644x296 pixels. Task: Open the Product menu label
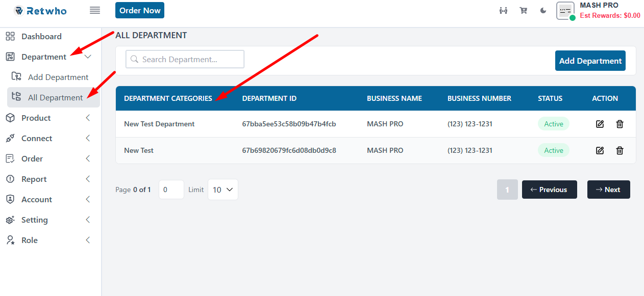[36, 118]
